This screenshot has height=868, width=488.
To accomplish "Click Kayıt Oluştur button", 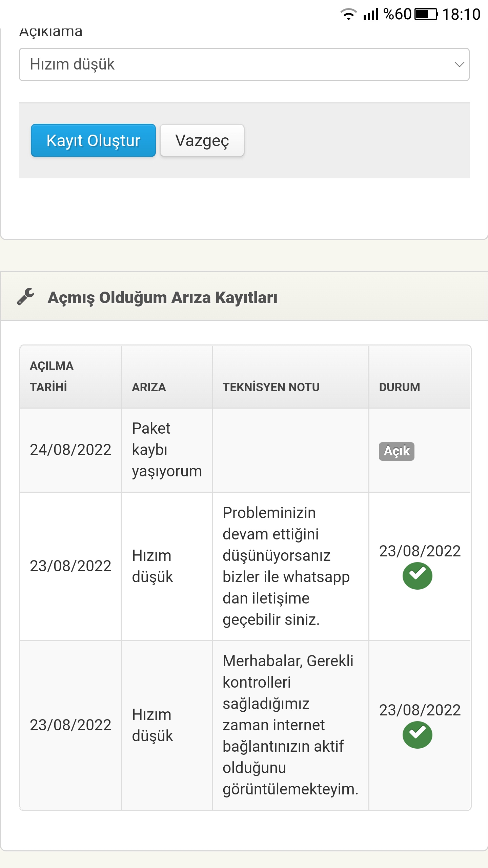I will point(93,140).
